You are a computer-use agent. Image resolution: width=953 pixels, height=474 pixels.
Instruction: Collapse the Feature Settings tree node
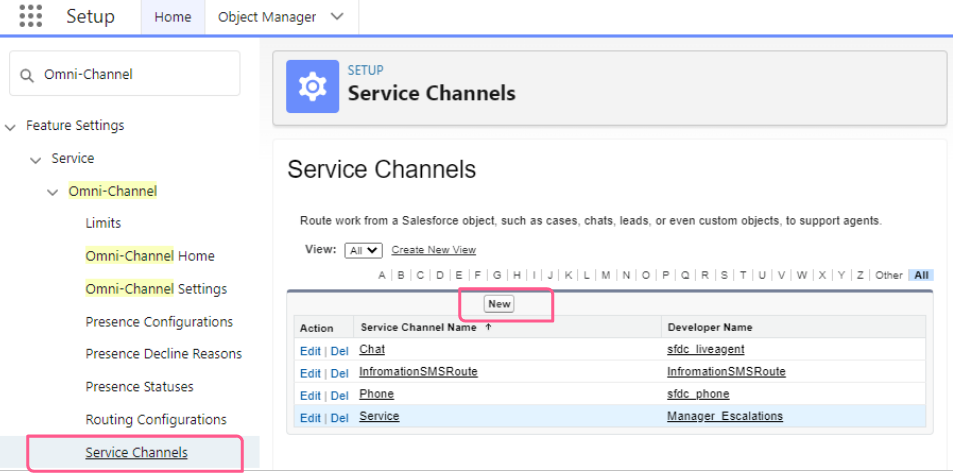pyautogui.click(x=11, y=126)
